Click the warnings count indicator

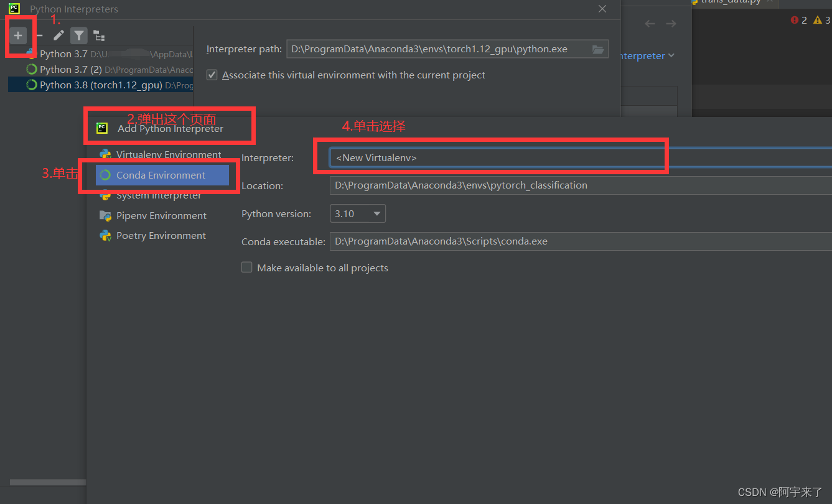tap(822, 20)
